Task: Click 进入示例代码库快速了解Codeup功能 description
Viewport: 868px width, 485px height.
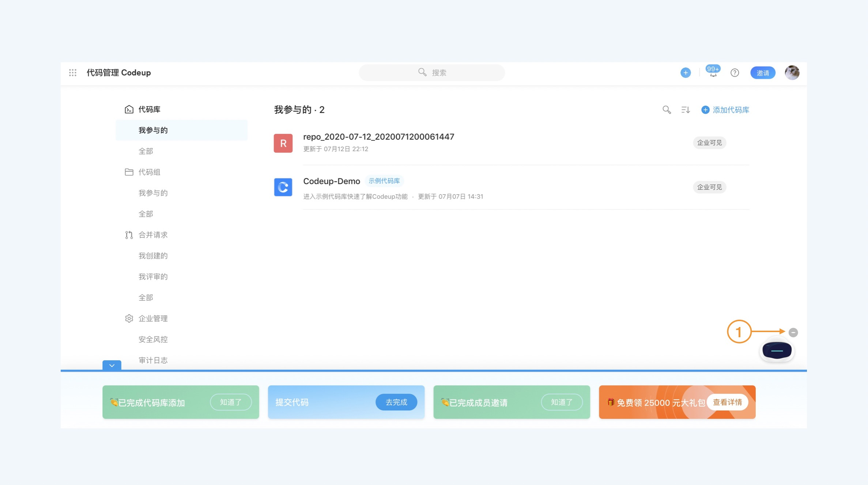Action: pyautogui.click(x=355, y=196)
